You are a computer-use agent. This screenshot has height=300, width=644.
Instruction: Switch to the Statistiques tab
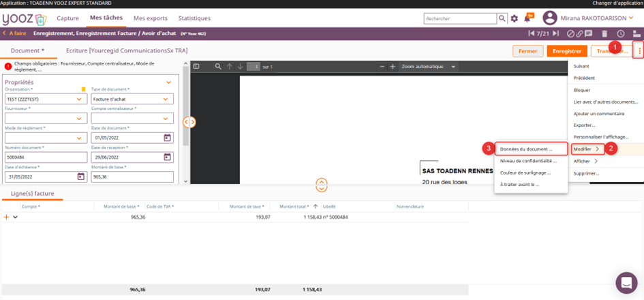point(194,18)
